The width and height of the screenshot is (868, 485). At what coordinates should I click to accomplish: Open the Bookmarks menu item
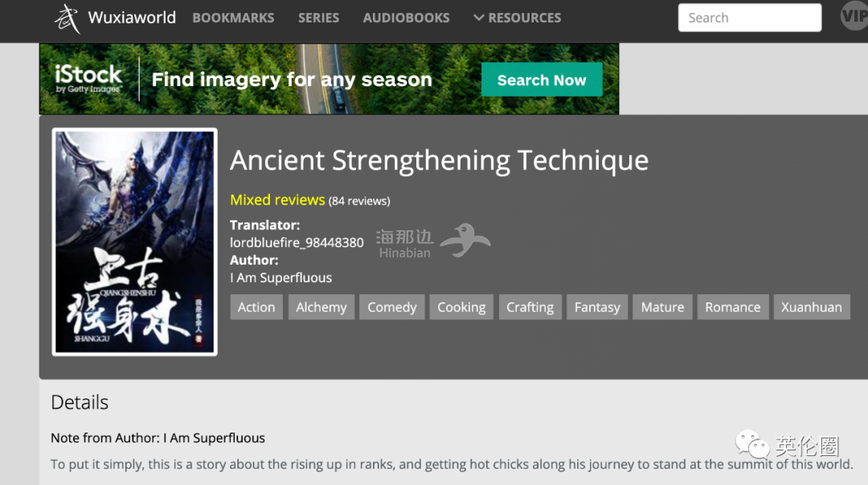click(233, 18)
